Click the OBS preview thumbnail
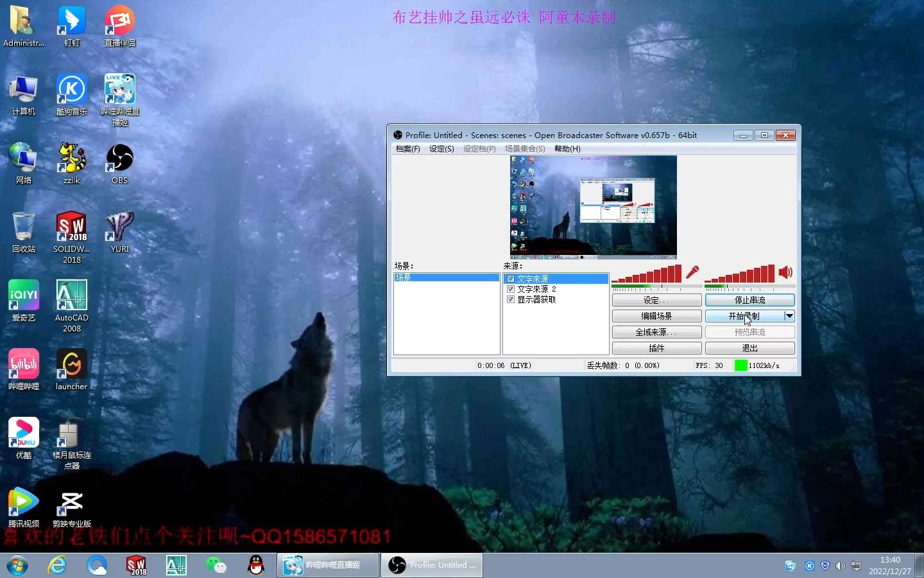This screenshot has height=578, width=924. pyautogui.click(x=593, y=207)
